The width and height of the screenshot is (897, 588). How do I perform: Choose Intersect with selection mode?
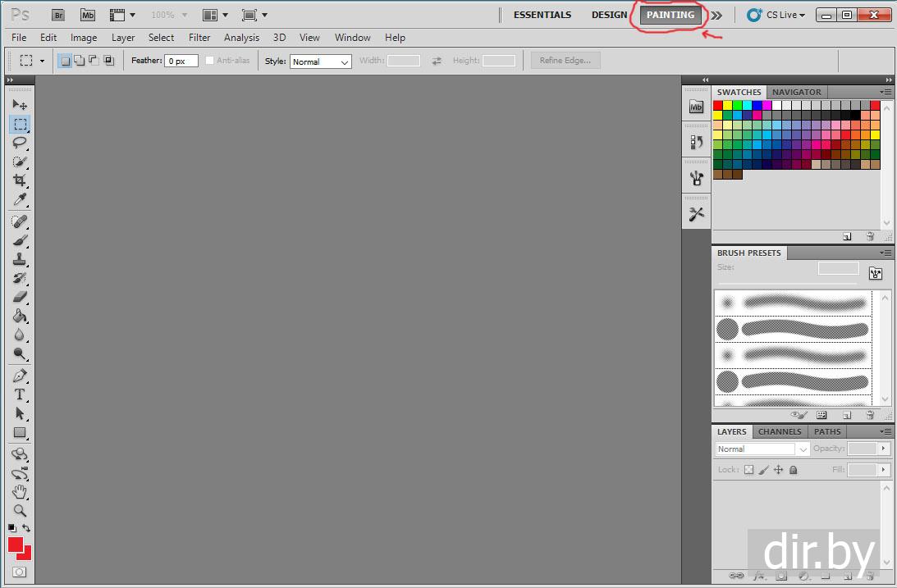pyautogui.click(x=108, y=61)
